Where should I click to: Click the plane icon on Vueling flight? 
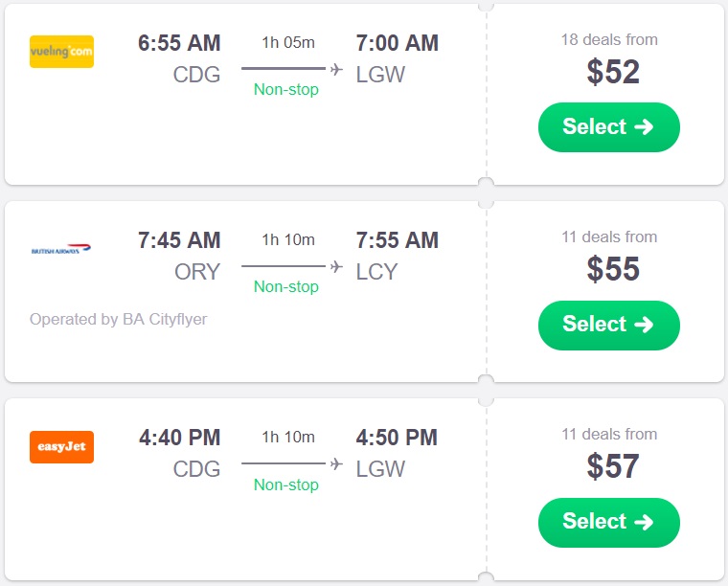(336, 69)
